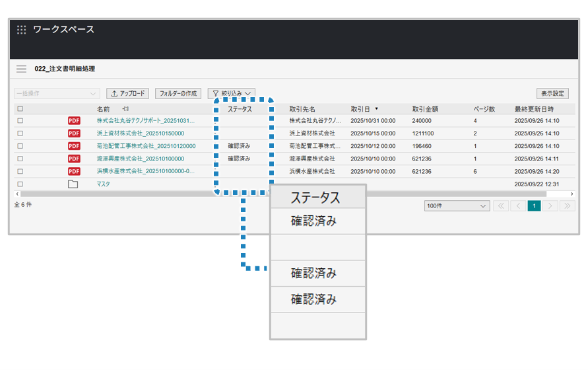Click 取引先名 cell 浜横水産株式会社
The image size is (588, 370).
point(312,171)
